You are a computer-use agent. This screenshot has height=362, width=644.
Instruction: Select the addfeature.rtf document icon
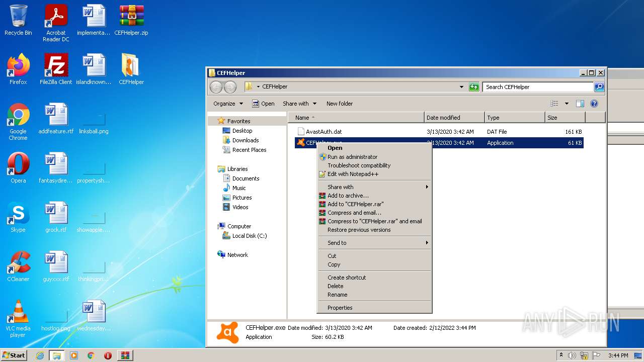(56, 119)
